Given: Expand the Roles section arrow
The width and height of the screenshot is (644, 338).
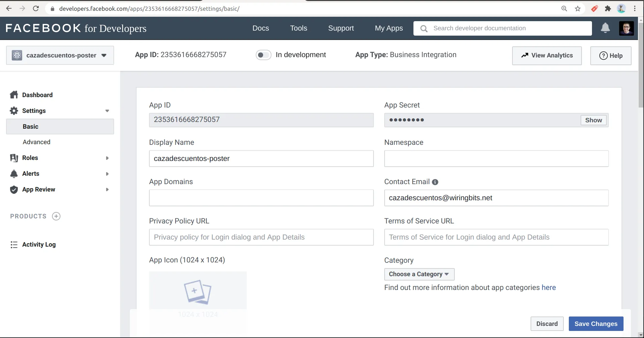Looking at the screenshot, I should coord(107,158).
